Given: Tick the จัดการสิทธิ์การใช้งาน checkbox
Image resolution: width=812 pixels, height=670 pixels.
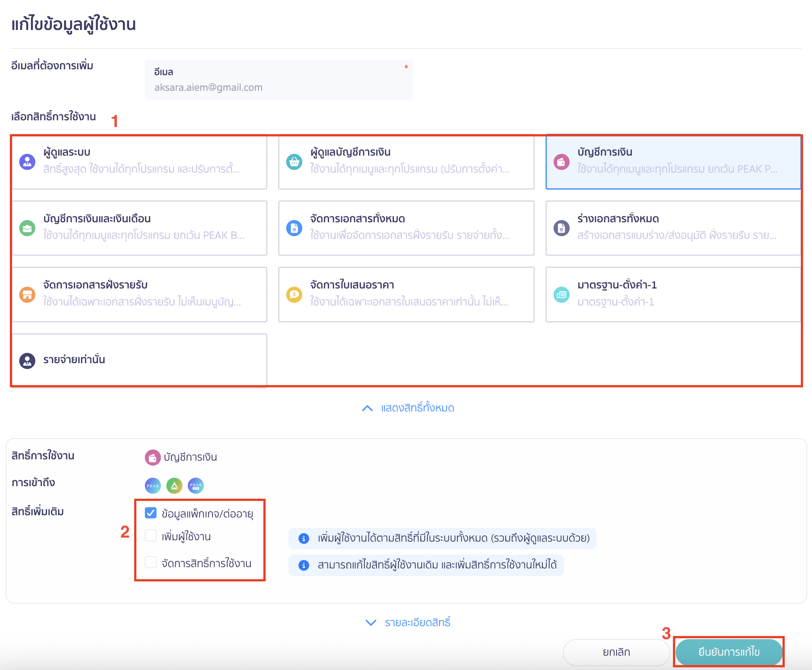Looking at the screenshot, I should point(151,563).
